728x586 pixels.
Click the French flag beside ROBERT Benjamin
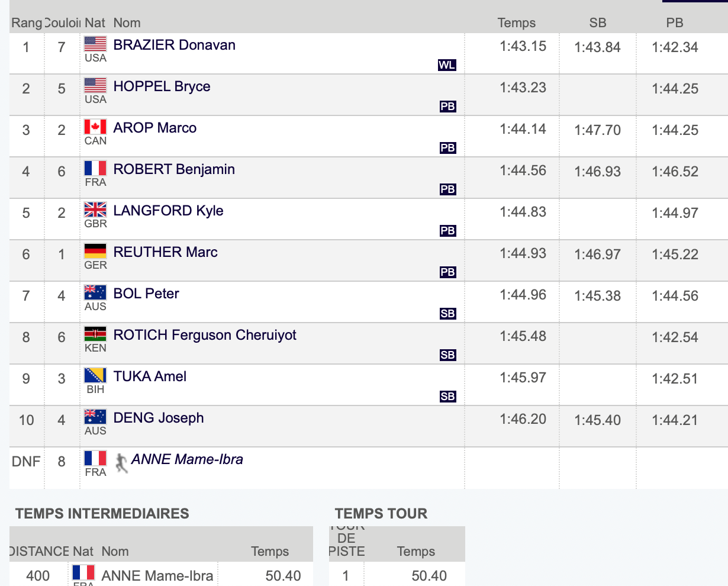tap(95, 168)
